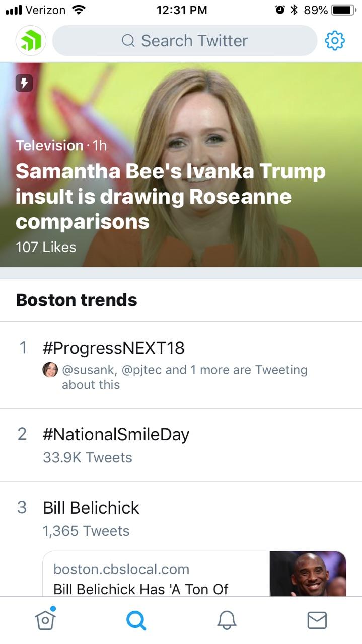
Task: Tap the 'Boston trends' header
Action: 76,300
